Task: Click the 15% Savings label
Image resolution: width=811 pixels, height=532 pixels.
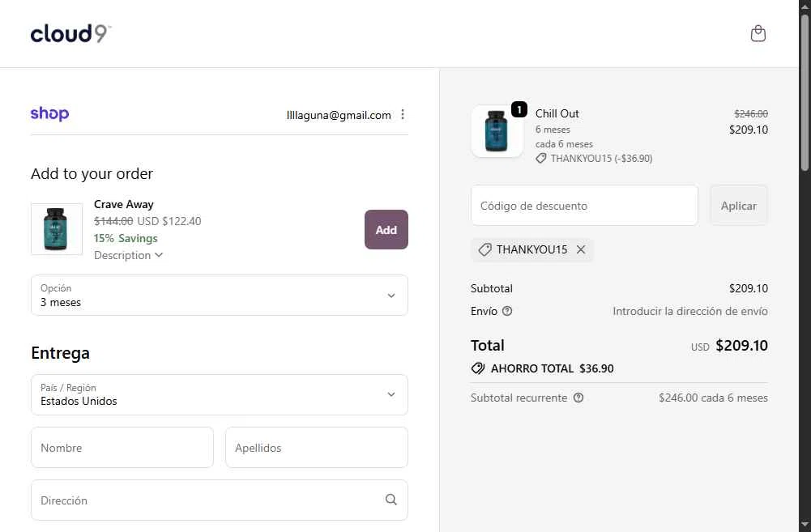Action: 126,238
